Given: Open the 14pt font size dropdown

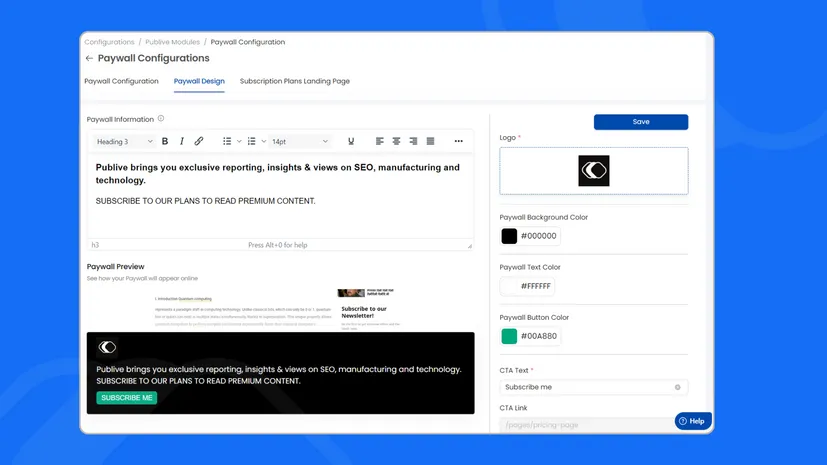Looking at the screenshot, I should pos(299,142).
